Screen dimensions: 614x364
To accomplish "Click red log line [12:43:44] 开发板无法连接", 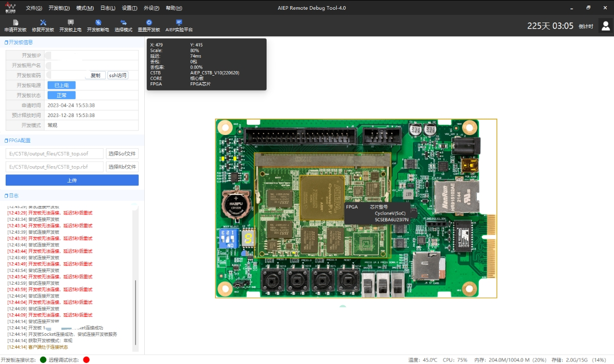I will (50, 251).
